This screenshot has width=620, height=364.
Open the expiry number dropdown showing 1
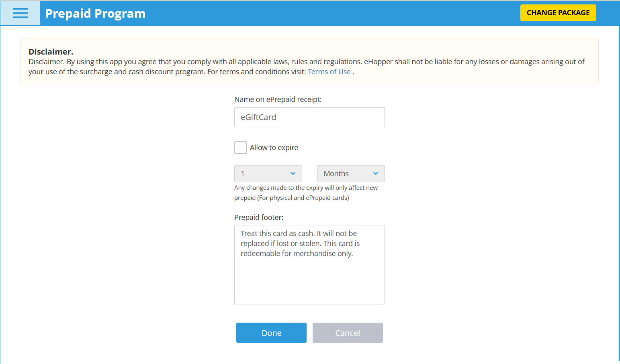tap(268, 174)
